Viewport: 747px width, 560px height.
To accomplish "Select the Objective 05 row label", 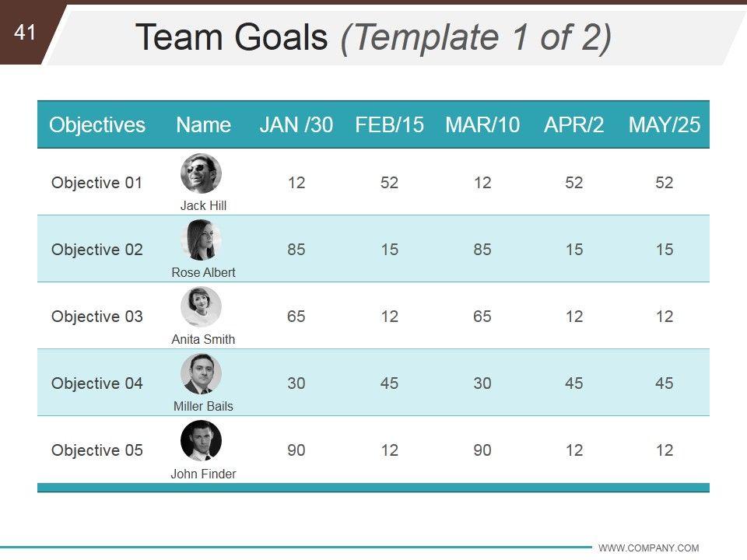I will pos(97,450).
